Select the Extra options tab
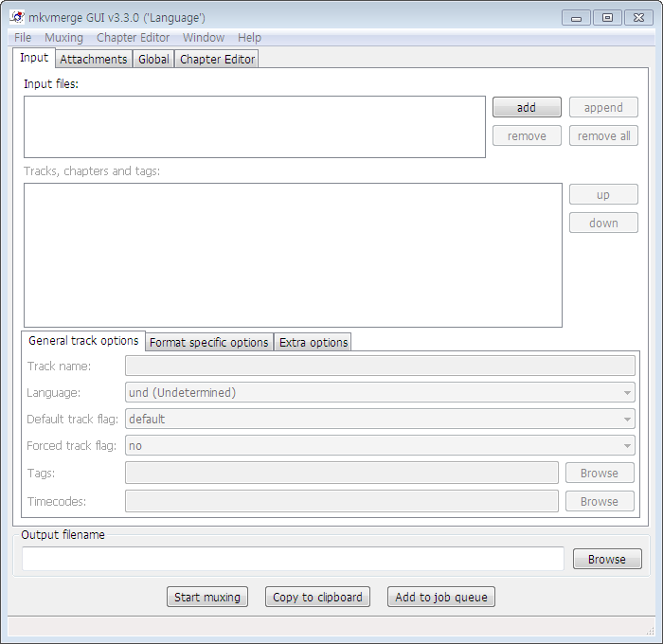 coord(314,342)
